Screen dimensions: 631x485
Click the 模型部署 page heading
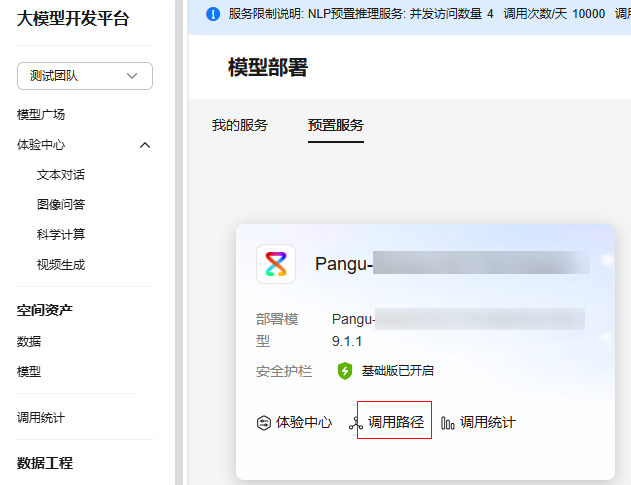(268, 67)
